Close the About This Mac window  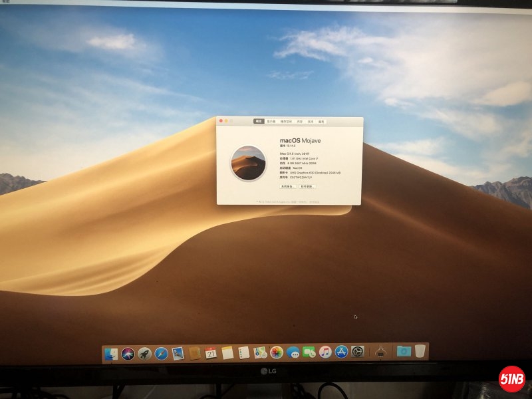pyautogui.click(x=221, y=121)
